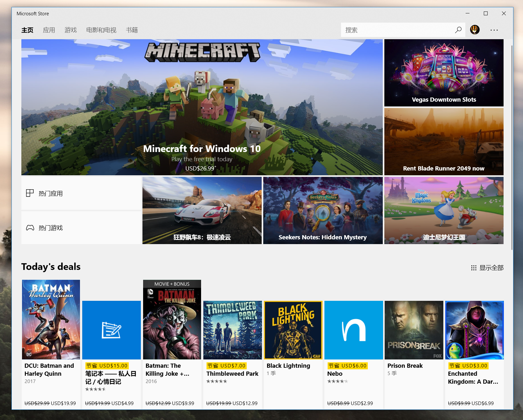This screenshot has width=523, height=420.
Task: Click the USD$2.99 Nebo price
Action: click(362, 403)
